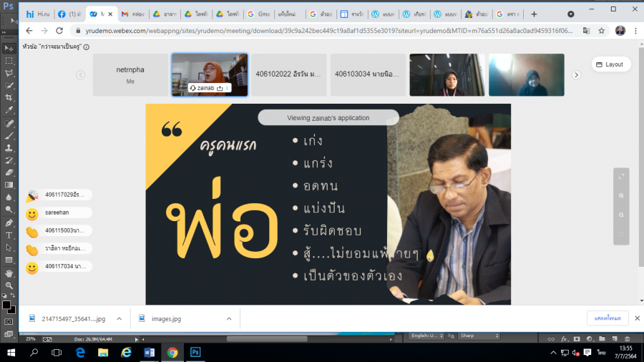Viewport: 644px width, 362px height.
Task: Show next participants with right arrow
Action: [577, 74]
